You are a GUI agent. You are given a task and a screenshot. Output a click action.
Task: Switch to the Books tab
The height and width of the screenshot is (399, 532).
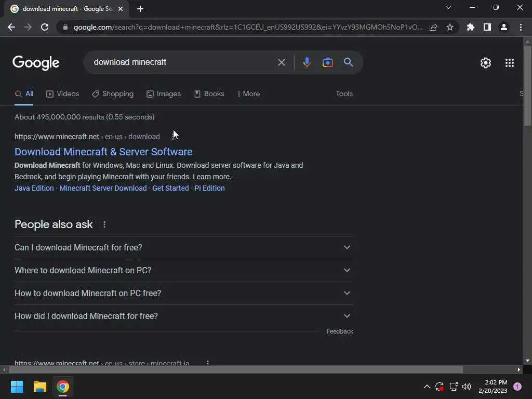click(x=209, y=94)
